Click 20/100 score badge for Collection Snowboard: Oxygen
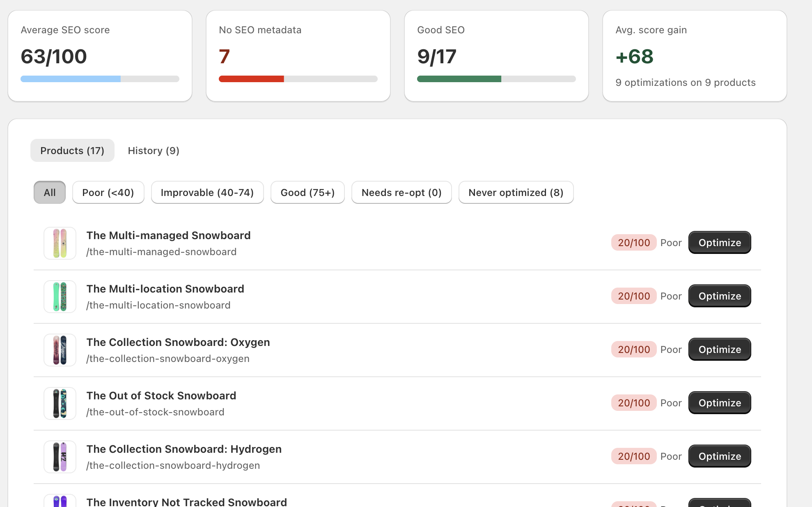The width and height of the screenshot is (812, 507). pyautogui.click(x=634, y=349)
